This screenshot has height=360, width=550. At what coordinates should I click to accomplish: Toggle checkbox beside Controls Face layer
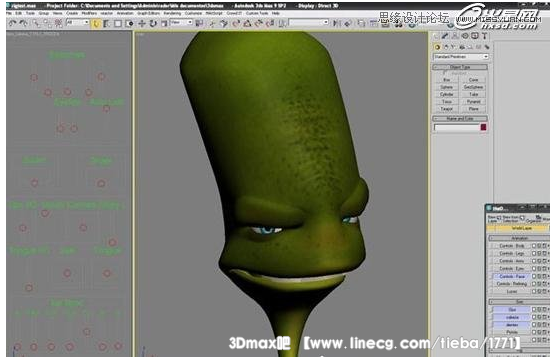pos(534,276)
